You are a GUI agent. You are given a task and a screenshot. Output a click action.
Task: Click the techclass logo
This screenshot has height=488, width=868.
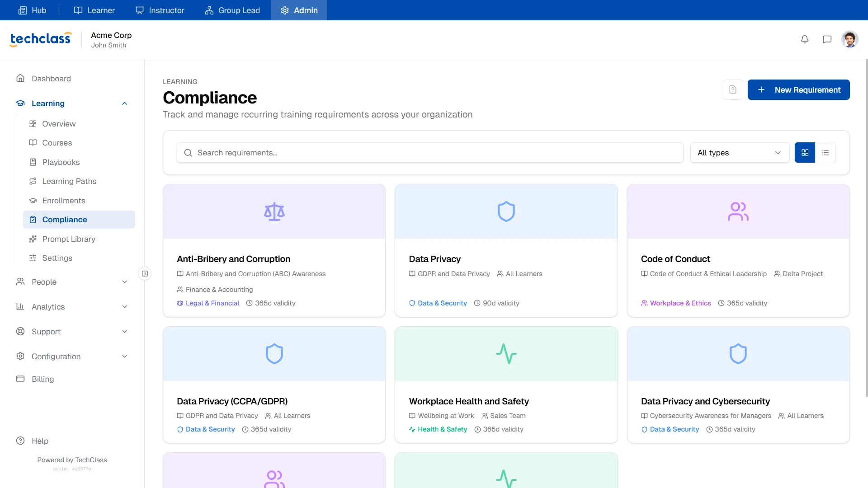[41, 39]
